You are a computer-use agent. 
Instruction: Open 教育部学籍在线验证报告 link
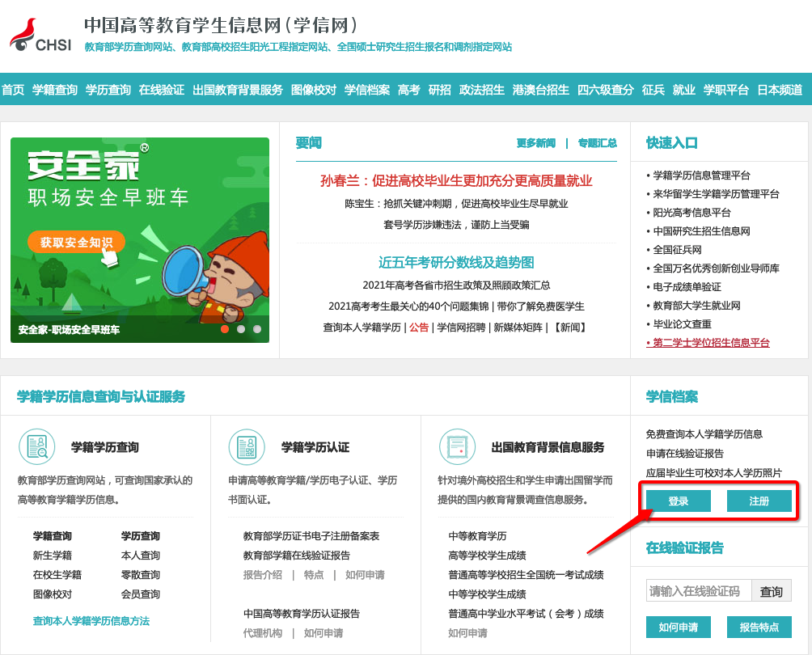297,555
